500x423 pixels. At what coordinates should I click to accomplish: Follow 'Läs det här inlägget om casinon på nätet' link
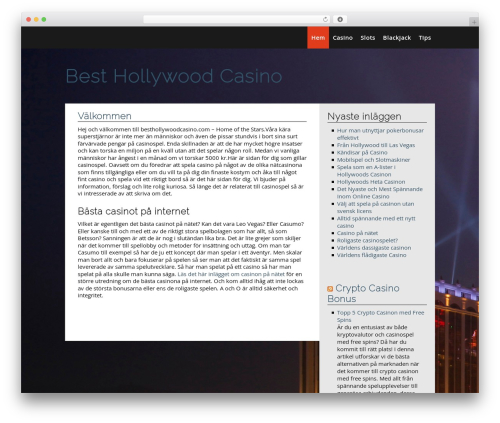coord(231,274)
